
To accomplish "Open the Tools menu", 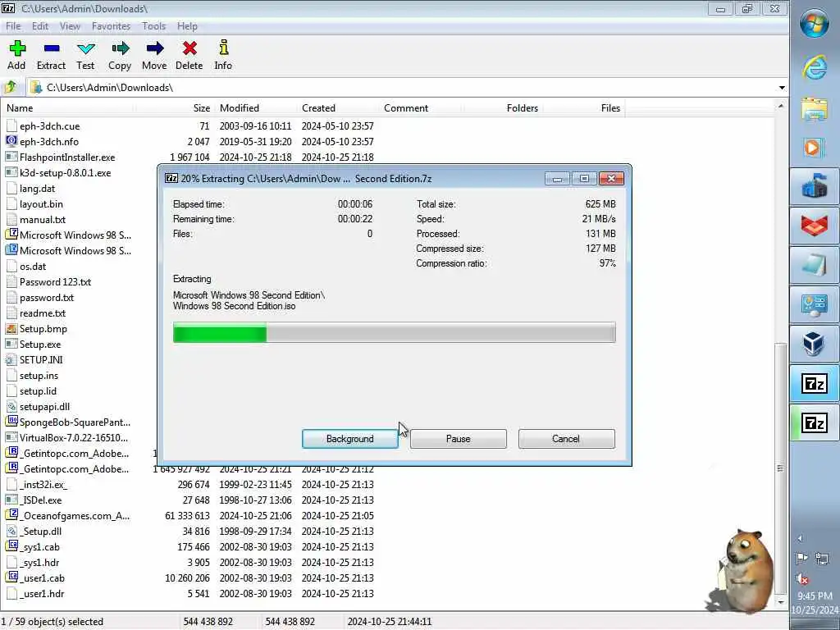I will pos(153,25).
